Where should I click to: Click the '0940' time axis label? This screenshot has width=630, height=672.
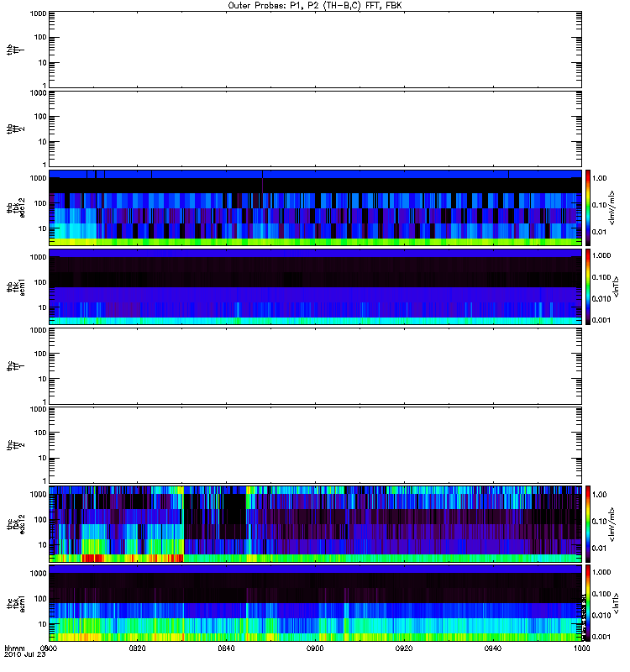(x=493, y=648)
